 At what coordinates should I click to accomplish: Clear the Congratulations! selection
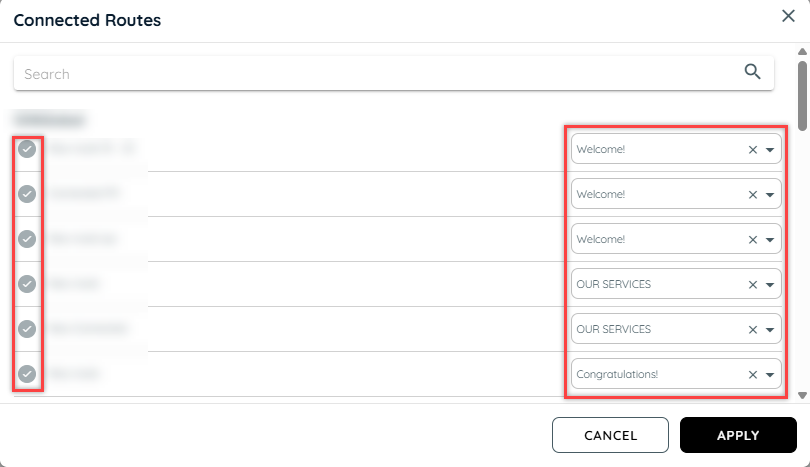753,375
